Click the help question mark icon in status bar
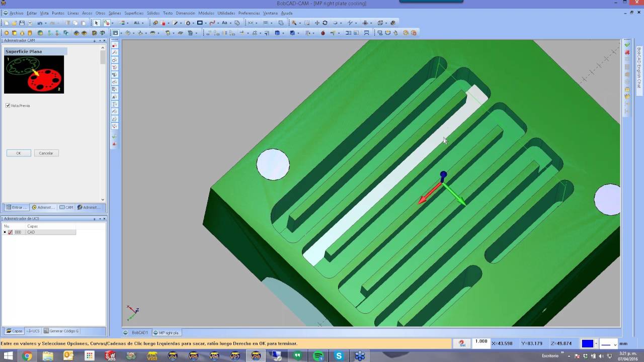Image resolution: width=644 pixels, height=362 pixels. (x=462, y=343)
